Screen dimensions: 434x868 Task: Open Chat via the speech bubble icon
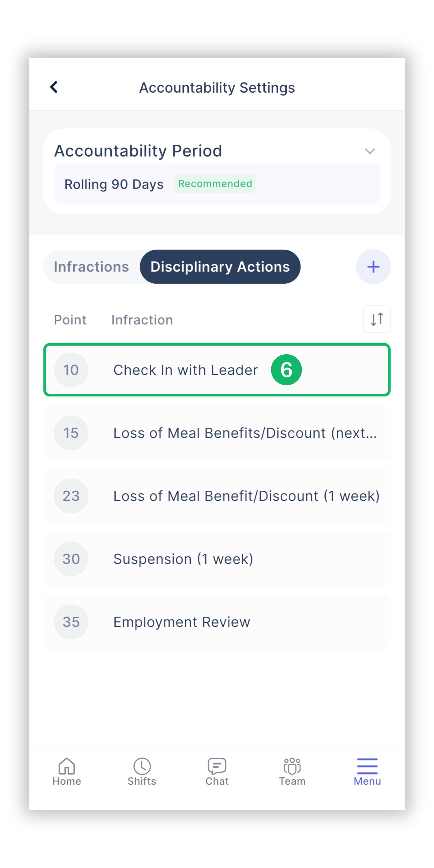[x=217, y=766]
